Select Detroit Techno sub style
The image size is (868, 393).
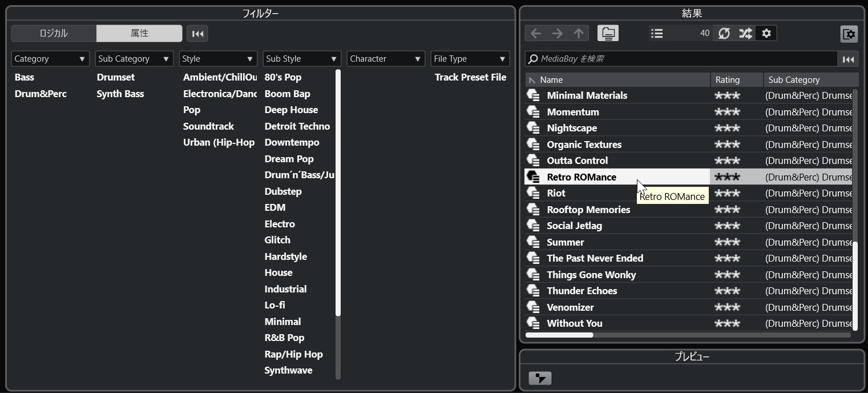pyautogui.click(x=297, y=126)
